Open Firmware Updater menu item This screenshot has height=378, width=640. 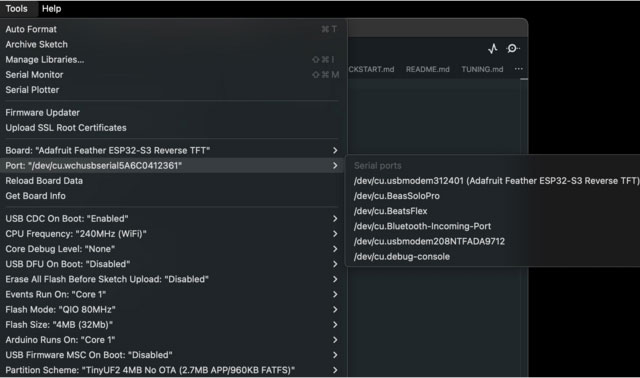[173, 112]
